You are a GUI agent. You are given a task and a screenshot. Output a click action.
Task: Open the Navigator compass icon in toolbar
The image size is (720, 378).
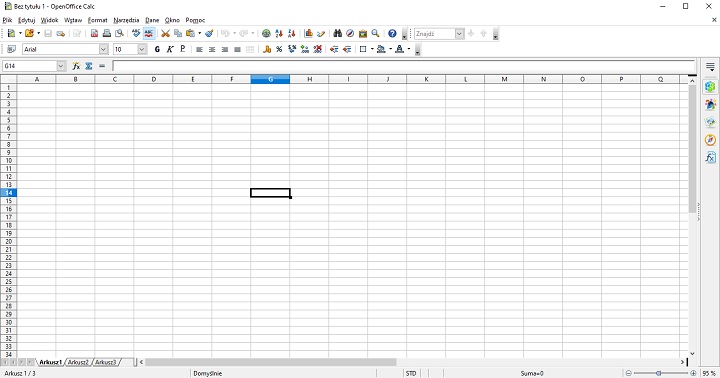(350, 34)
